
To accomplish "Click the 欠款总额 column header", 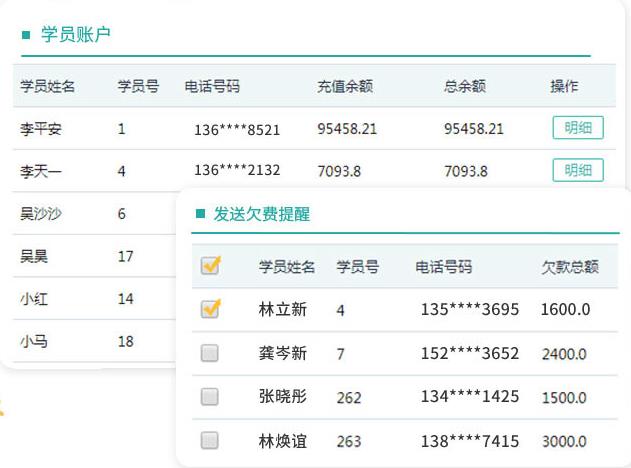I will coord(570,267).
